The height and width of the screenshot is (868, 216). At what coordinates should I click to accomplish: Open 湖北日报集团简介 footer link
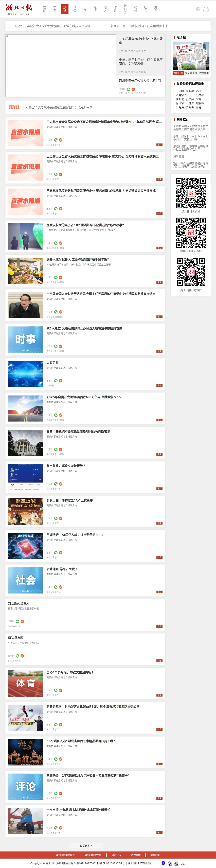(65, 855)
